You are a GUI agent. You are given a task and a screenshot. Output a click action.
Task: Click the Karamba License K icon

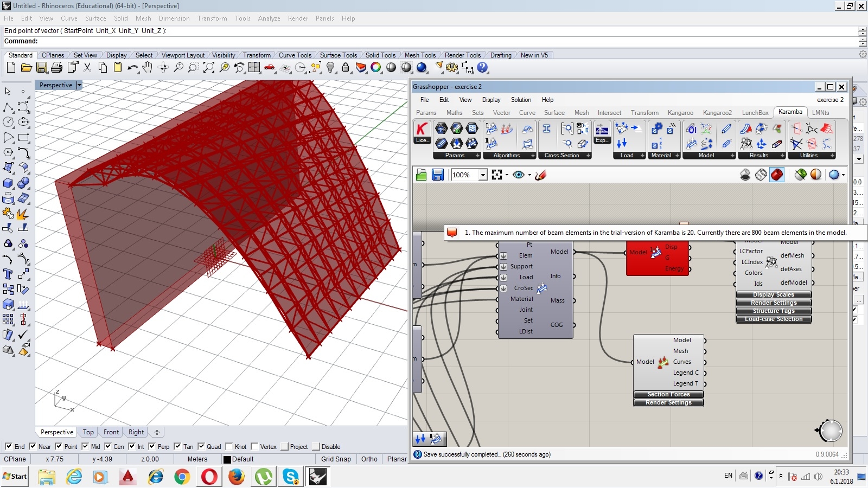pos(422,129)
